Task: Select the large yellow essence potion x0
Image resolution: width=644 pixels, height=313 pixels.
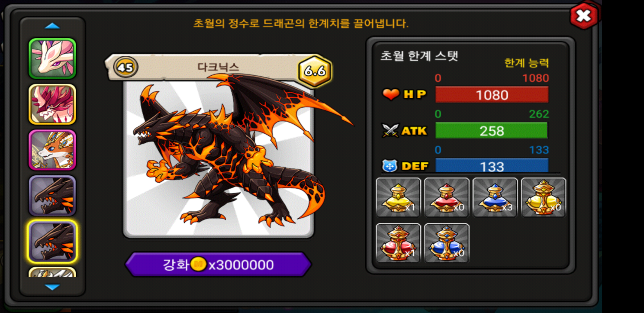Action: pos(543,197)
